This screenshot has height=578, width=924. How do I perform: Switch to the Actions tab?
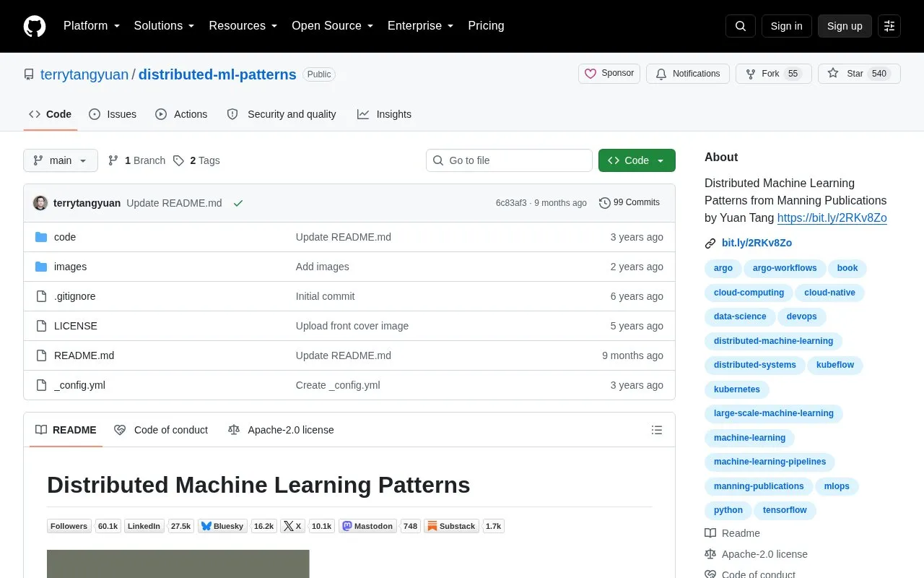(x=181, y=114)
